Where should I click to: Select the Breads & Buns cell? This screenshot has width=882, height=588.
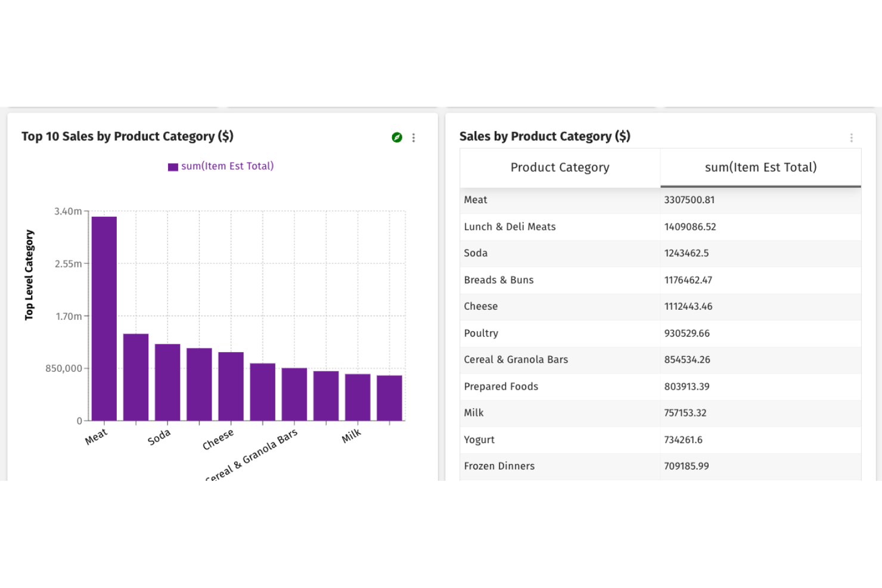point(560,280)
